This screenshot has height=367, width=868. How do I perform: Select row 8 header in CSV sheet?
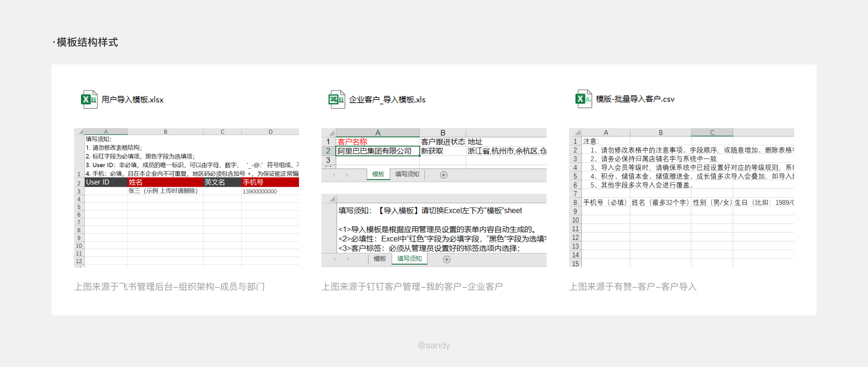[575, 203]
